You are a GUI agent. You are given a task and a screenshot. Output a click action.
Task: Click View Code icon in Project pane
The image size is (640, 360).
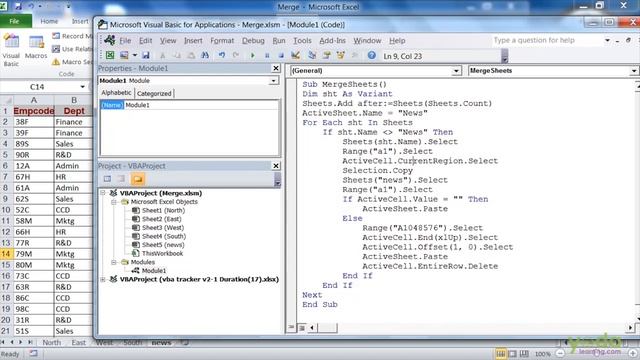[107, 179]
